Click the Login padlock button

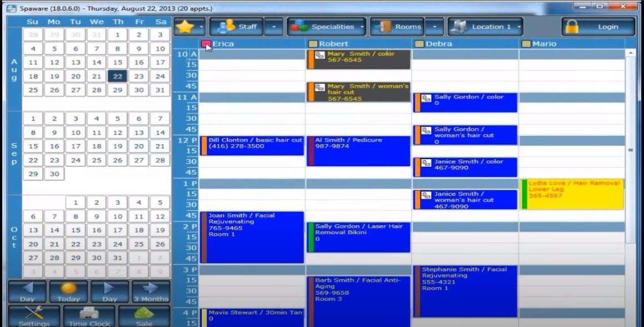pyautogui.click(x=598, y=27)
